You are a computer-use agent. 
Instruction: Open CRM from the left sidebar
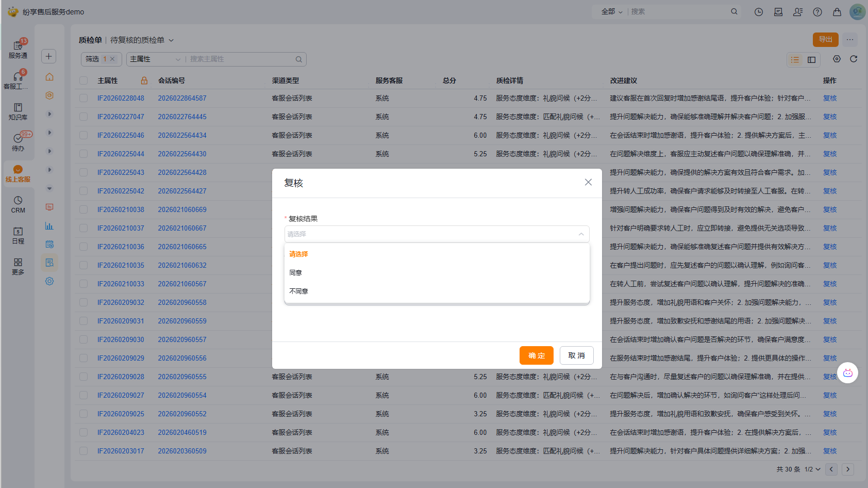point(18,204)
